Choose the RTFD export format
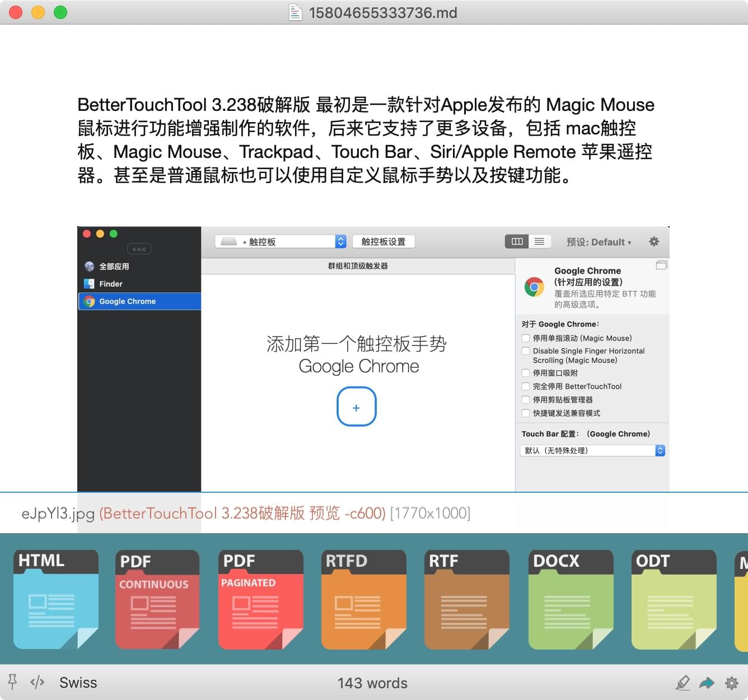 (364, 599)
